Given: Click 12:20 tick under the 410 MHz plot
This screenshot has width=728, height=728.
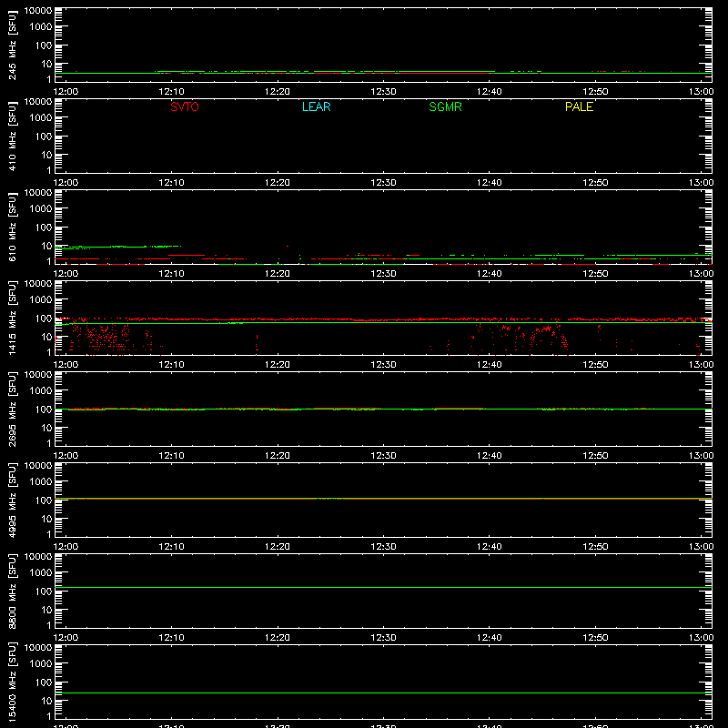Looking at the screenshot, I should (x=278, y=183).
